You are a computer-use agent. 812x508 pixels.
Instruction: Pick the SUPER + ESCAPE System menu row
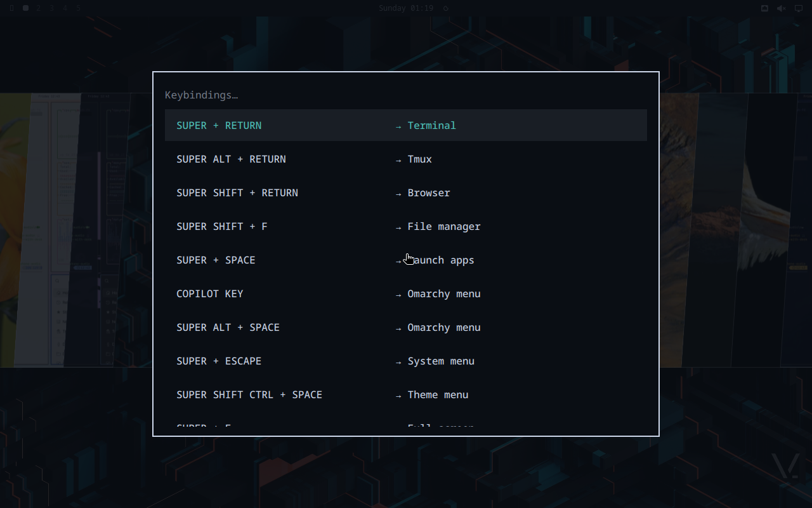click(x=406, y=361)
